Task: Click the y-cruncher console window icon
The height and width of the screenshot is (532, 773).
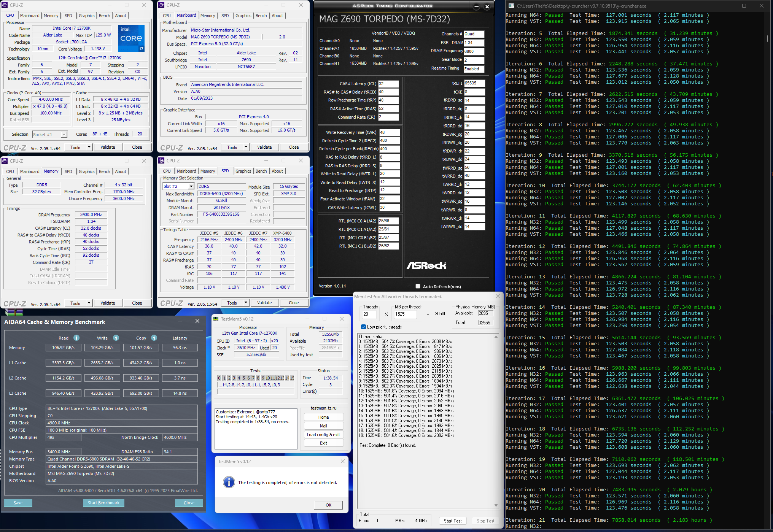Action: (511, 6)
